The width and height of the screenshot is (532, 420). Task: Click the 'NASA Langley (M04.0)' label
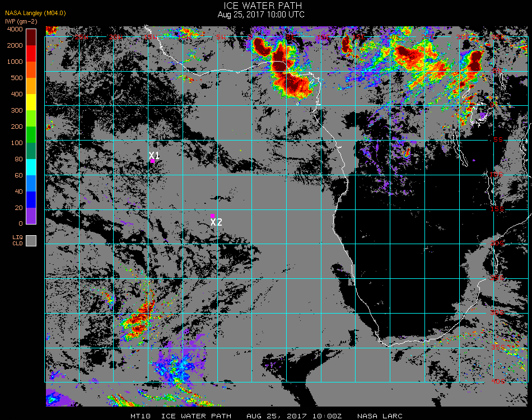coord(35,13)
